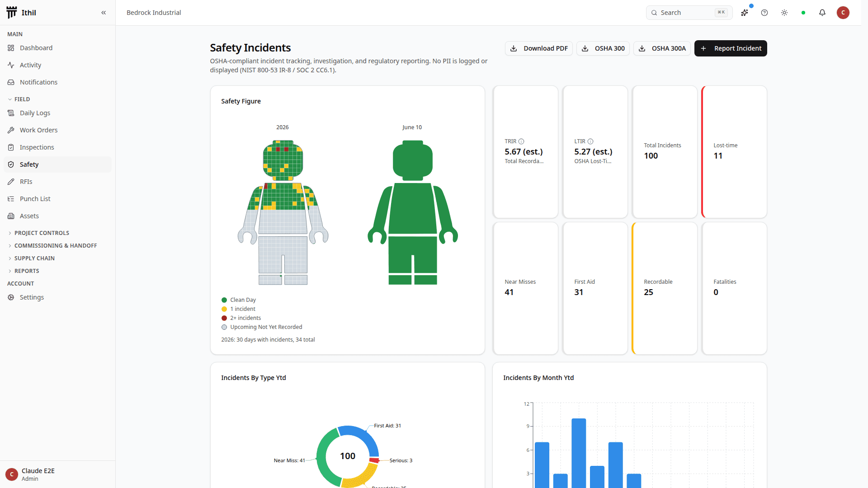Click the Safety shield icon
The image size is (868, 488).
coord(11,164)
